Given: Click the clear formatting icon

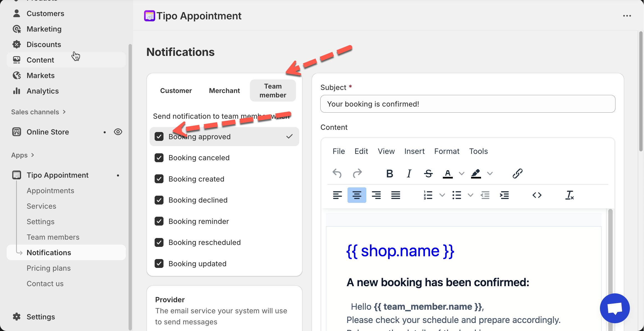Looking at the screenshot, I should pyautogui.click(x=569, y=195).
